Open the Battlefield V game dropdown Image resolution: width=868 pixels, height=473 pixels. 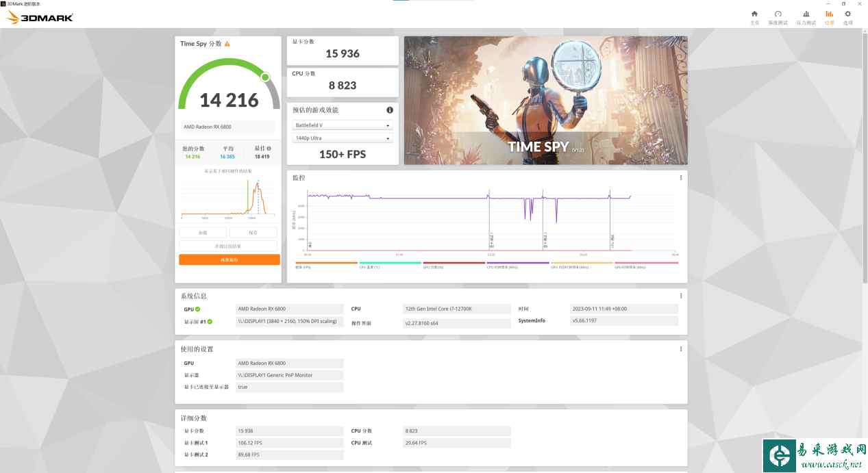point(343,126)
